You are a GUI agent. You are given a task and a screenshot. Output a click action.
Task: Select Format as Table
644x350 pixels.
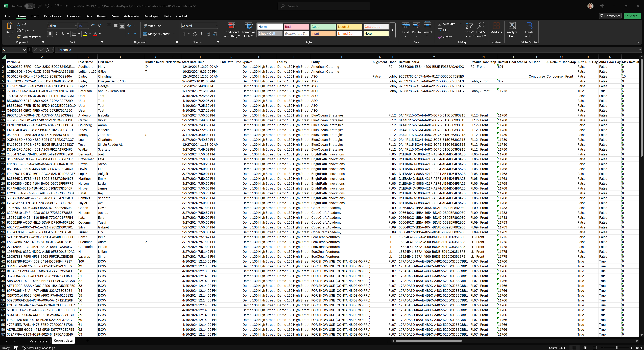tap(248, 30)
